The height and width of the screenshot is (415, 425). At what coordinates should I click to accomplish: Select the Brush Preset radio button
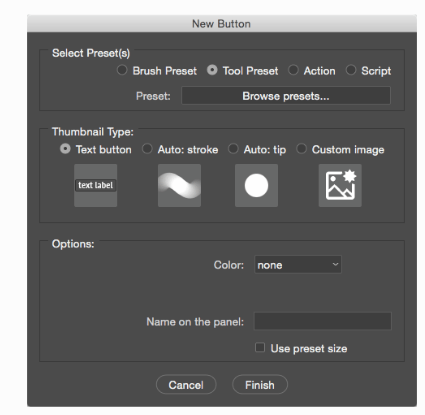122,70
